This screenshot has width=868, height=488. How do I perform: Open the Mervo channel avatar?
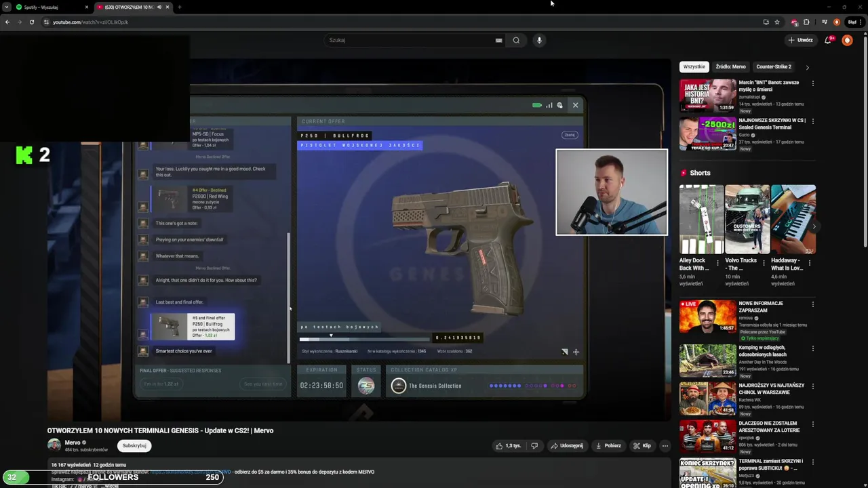(54, 445)
